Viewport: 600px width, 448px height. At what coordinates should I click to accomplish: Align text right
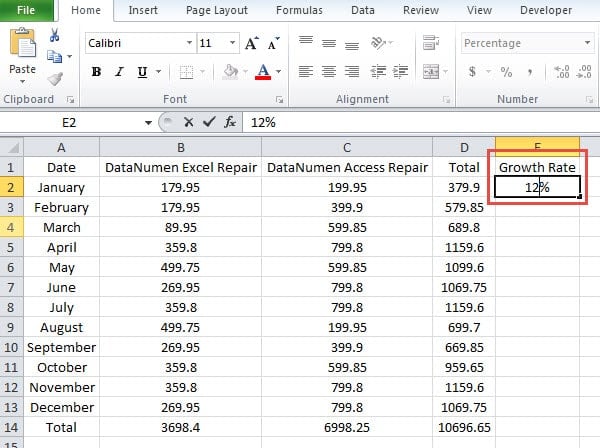tap(352, 72)
